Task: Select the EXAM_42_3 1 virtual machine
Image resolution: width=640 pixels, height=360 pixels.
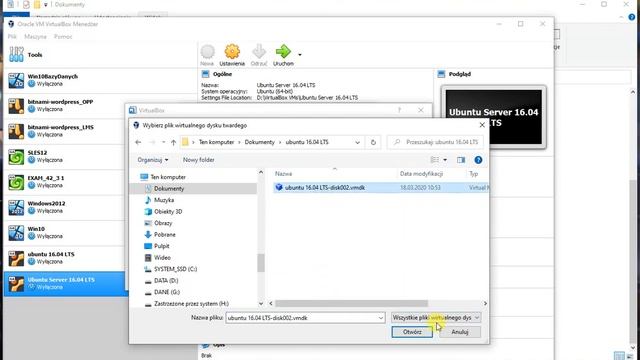Action: (x=65, y=182)
